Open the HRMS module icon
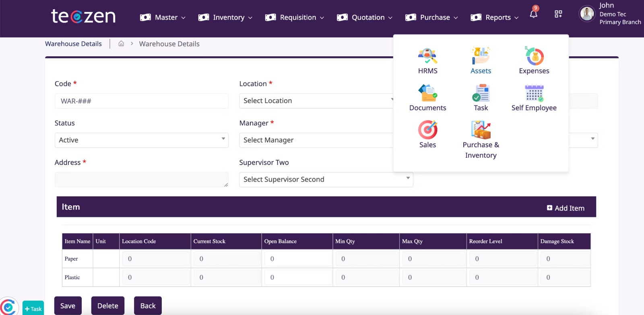 [x=427, y=57]
